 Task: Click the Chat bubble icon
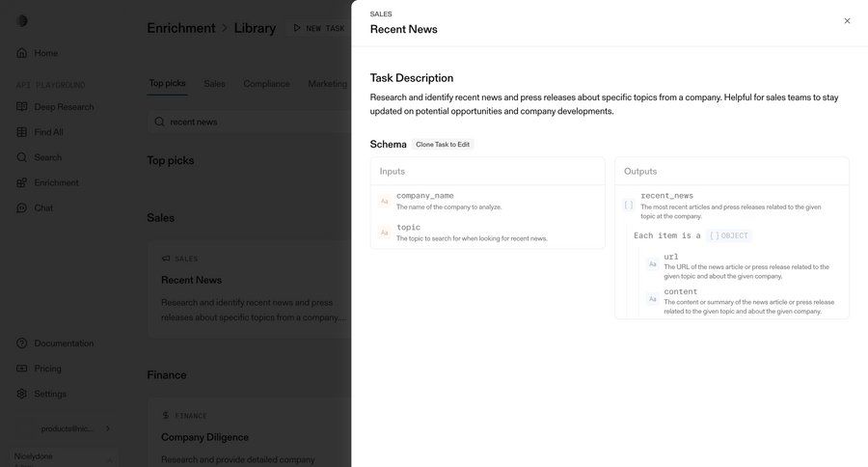[x=21, y=207]
